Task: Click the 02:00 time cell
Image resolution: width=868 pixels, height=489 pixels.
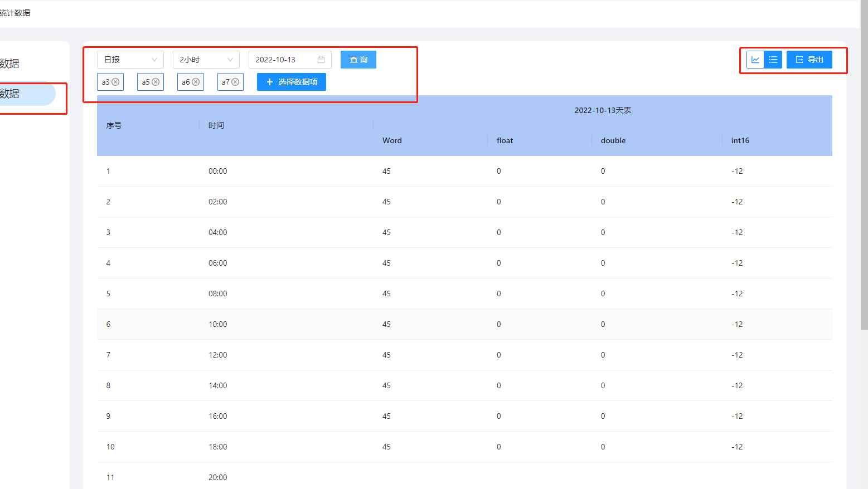Action: [x=218, y=202]
